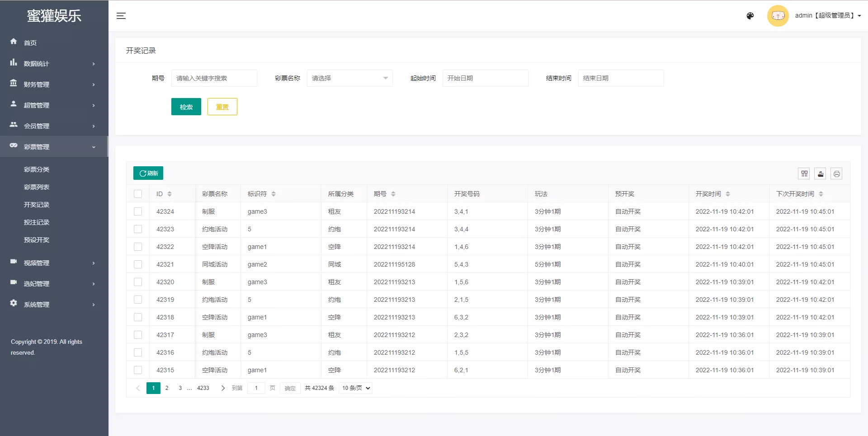Click the 检索 search button
Viewport: 868px width, 436px height.
click(x=186, y=107)
